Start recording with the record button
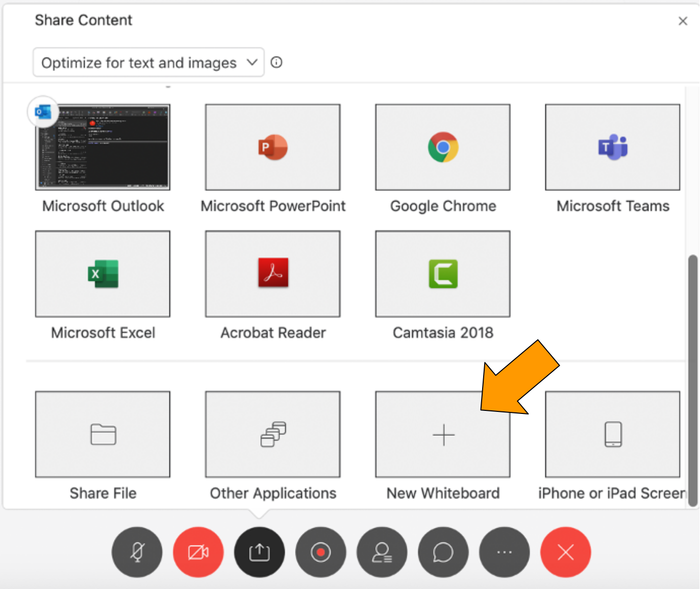700x589 pixels. point(321,552)
